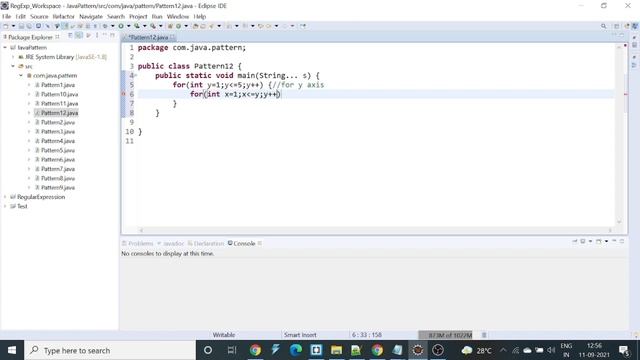The height and width of the screenshot is (360, 640).
Task: Click the Eclipse icon in taskbar
Action: click(418, 350)
